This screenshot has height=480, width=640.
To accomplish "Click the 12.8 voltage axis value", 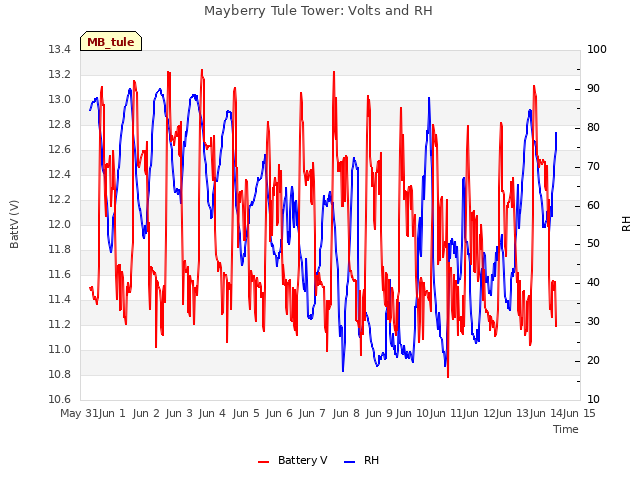I will (60, 124).
